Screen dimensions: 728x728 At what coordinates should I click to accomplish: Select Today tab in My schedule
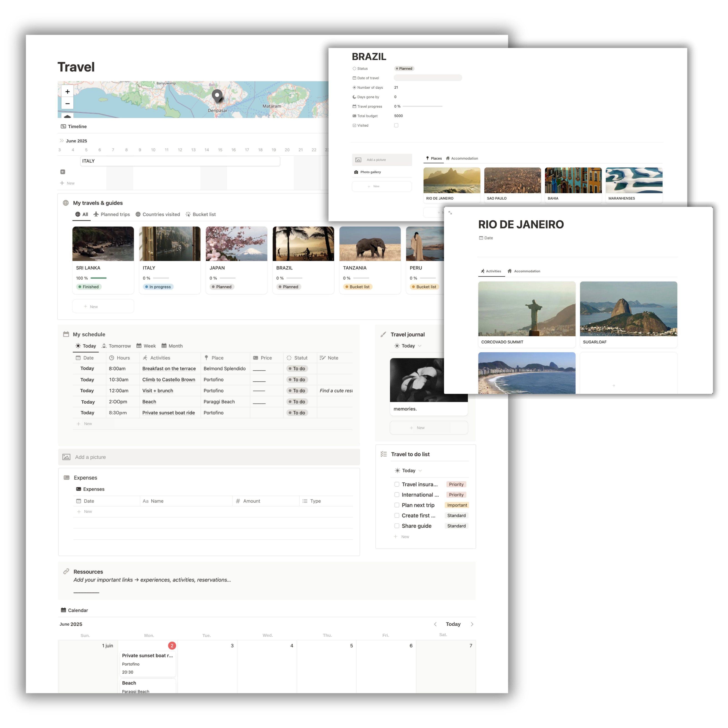pyautogui.click(x=86, y=346)
